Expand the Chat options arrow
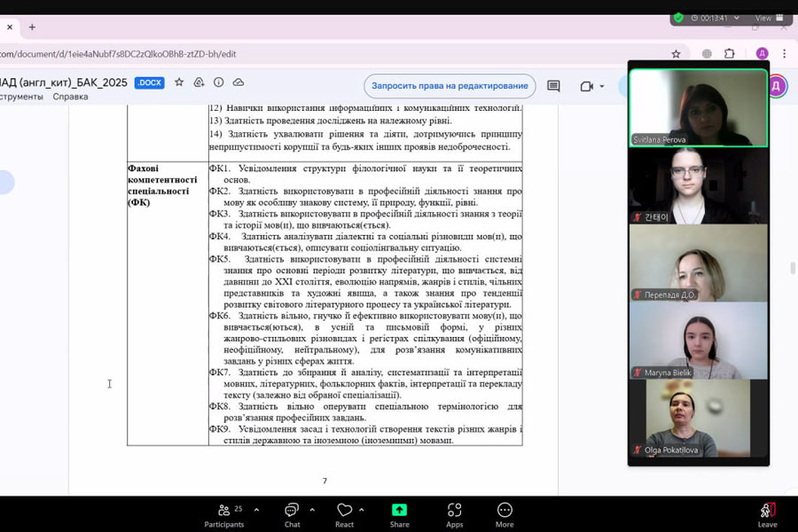 click(x=312, y=510)
